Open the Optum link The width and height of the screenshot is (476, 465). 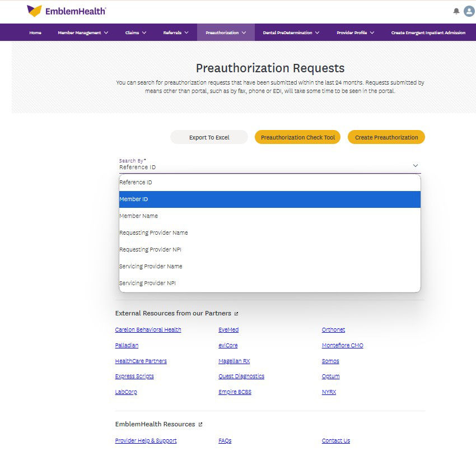(x=330, y=376)
